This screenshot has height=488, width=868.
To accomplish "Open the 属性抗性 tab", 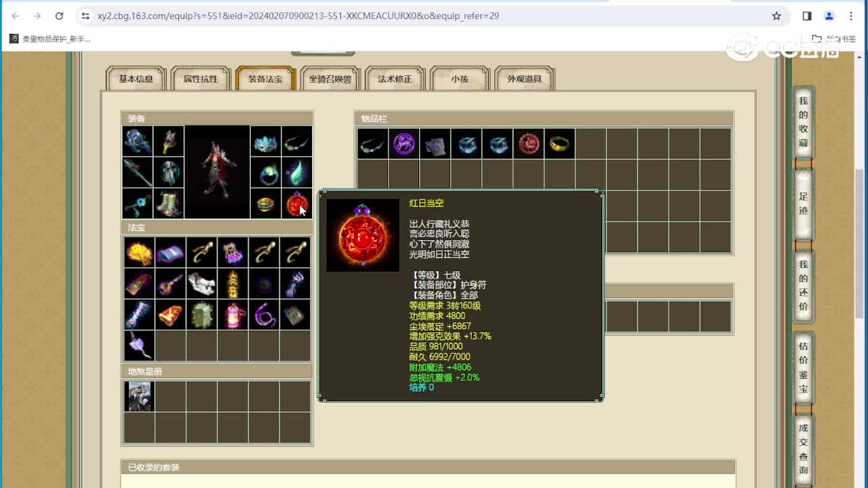I will (x=201, y=79).
